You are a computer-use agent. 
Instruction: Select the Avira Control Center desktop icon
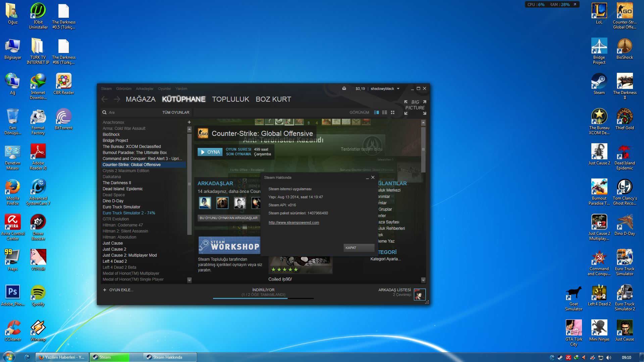pos(12,227)
